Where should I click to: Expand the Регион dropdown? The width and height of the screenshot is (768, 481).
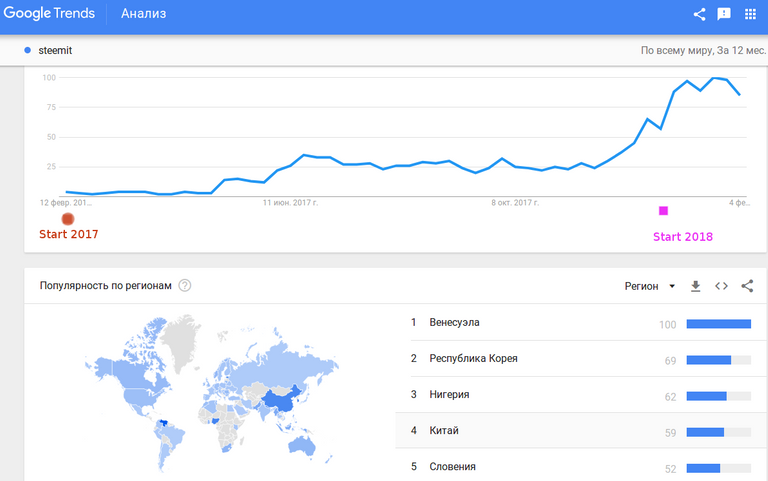650,286
